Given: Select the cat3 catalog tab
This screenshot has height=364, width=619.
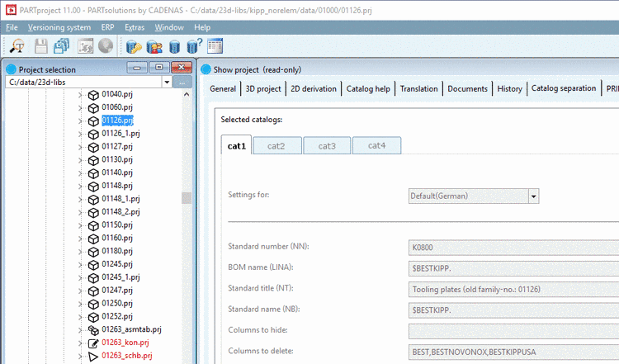Looking at the screenshot, I should pos(327,145).
